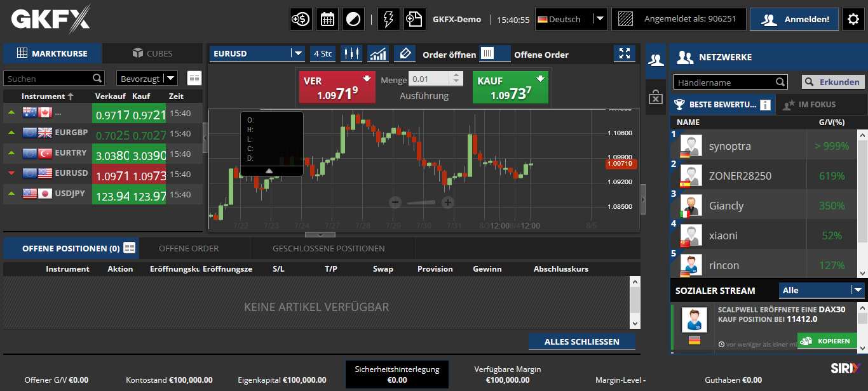
Task: Open the chart indicators icon
Action: (378, 53)
